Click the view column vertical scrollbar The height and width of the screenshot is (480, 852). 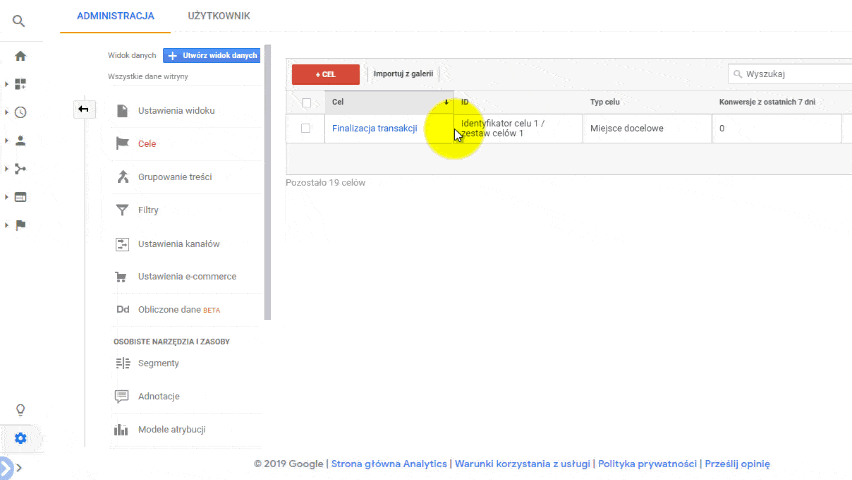coord(267,183)
